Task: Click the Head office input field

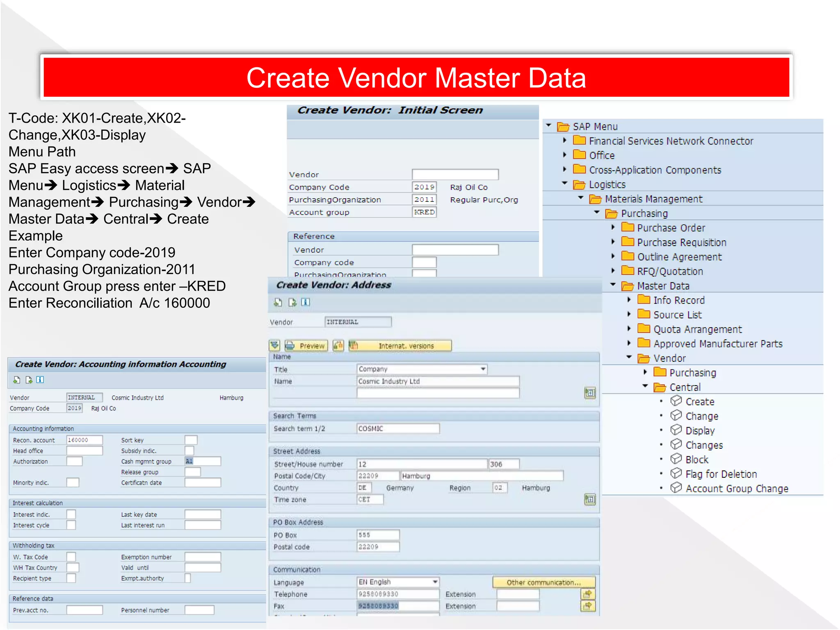Action: click(x=84, y=450)
